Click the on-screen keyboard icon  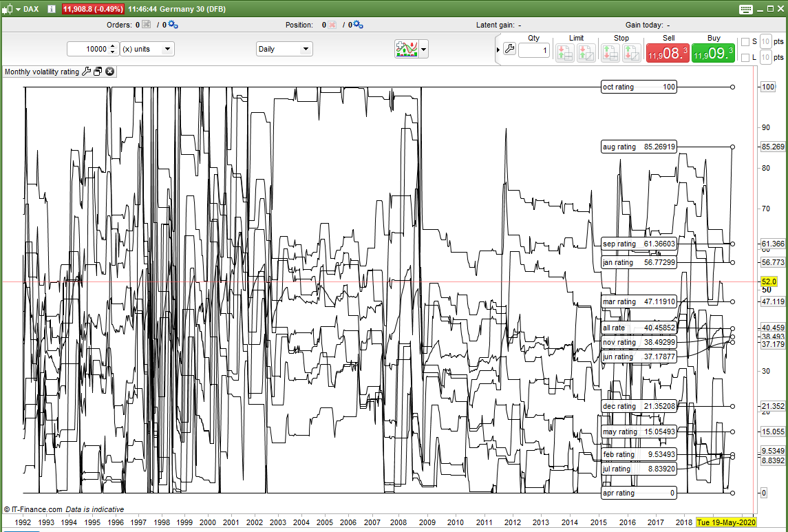point(746,9)
